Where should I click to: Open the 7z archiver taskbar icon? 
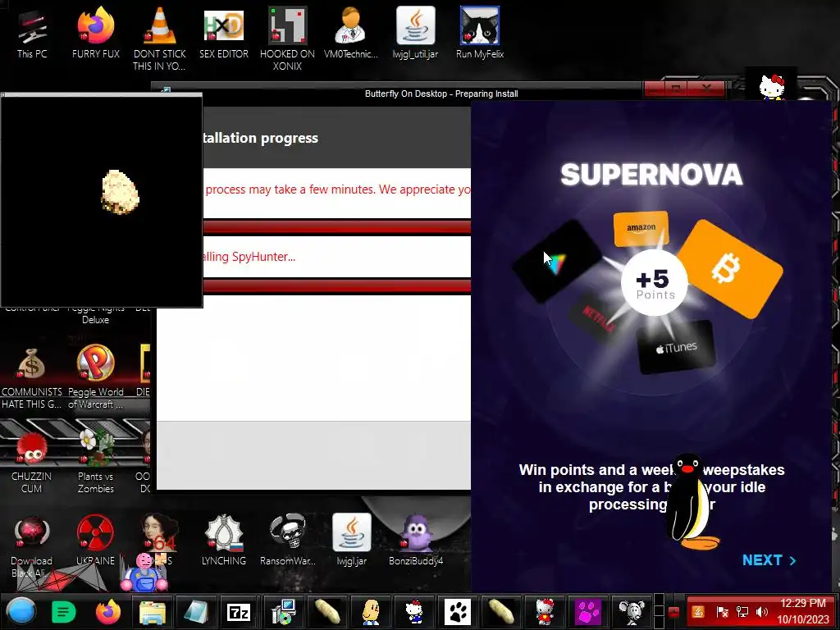[239, 611]
